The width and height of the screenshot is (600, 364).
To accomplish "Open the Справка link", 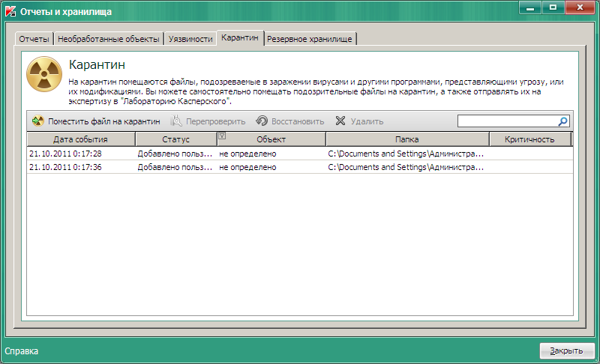I will click(x=22, y=351).
